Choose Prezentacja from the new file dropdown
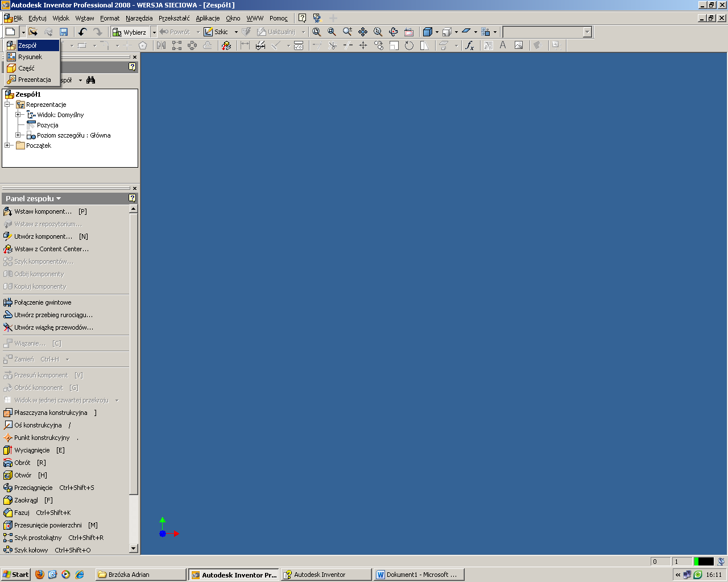The height and width of the screenshot is (582, 728). tap(32, 80)
